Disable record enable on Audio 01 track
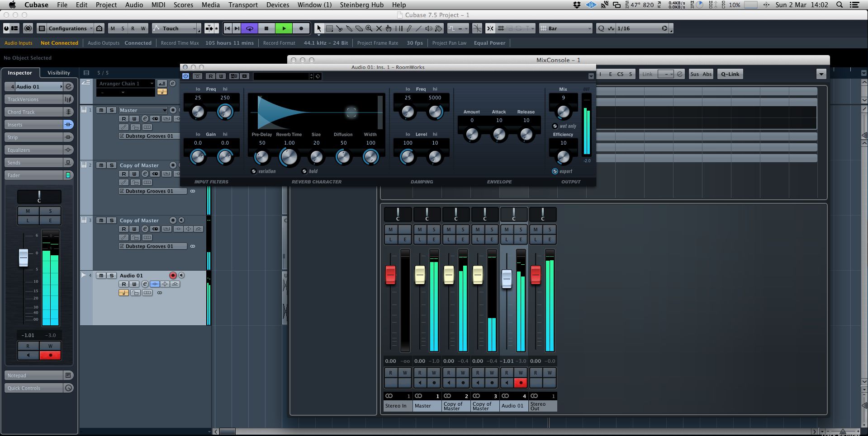The width and height of the screenshot is (868, 436). tap(173, 275)
